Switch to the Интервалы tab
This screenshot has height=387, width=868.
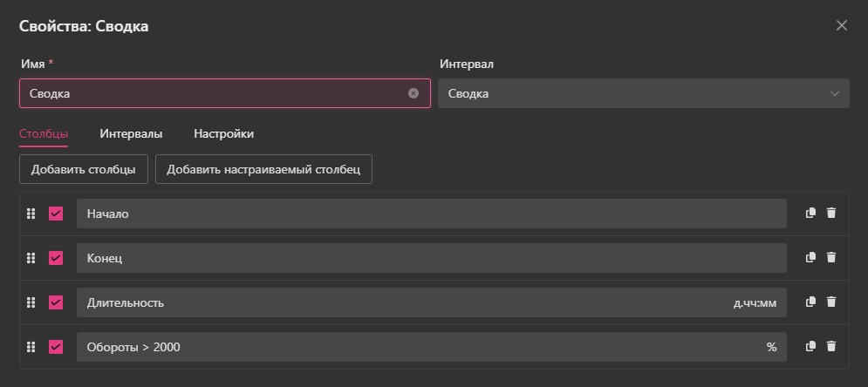[x=131, y=134]
